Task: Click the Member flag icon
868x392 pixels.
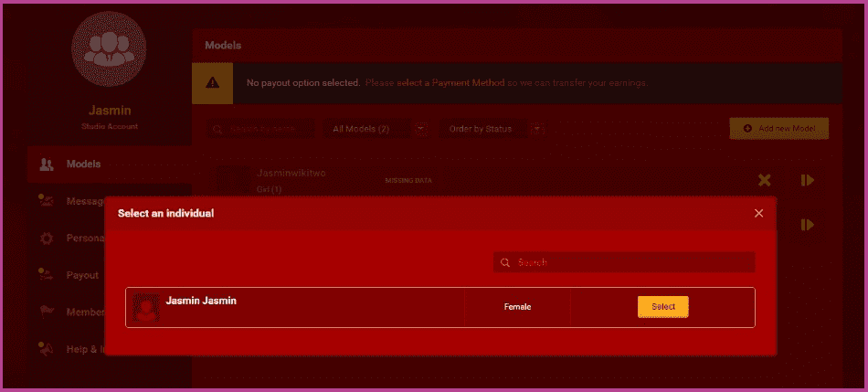Action: [x=47, y=312]
